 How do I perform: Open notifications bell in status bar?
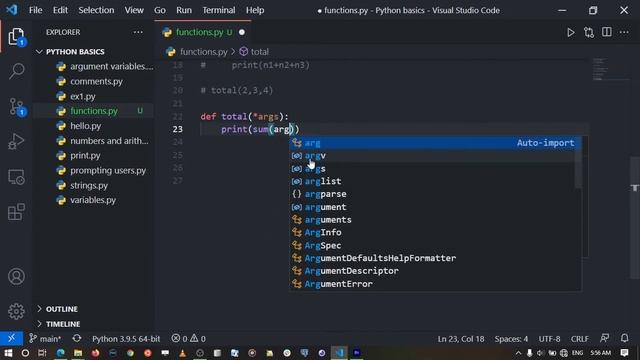[624, 338]
